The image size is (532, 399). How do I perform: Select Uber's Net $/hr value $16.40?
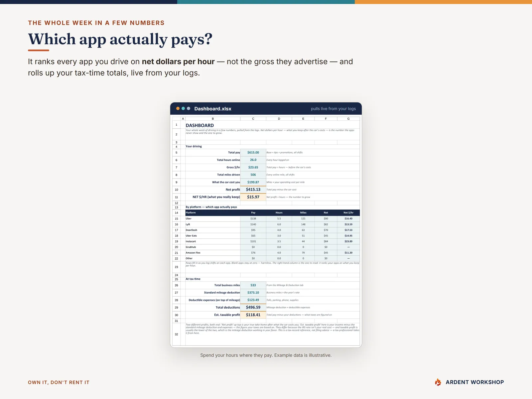[x=348, y=218]
